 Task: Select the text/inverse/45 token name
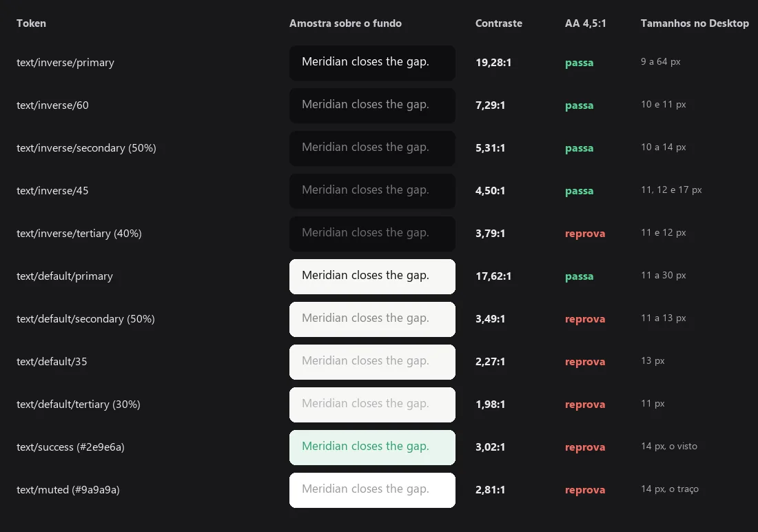pos(52,191)
